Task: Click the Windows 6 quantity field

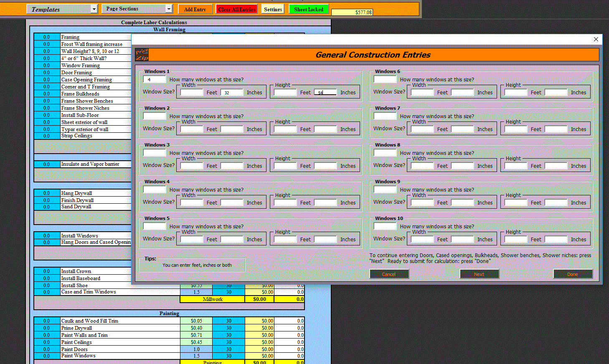Action: [x=384, y=79]
